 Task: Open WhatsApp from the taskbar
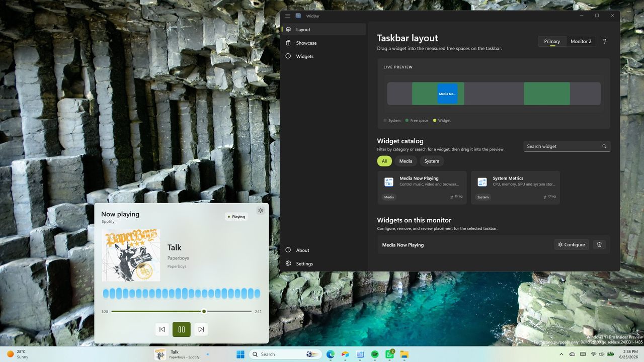(390, 354)
